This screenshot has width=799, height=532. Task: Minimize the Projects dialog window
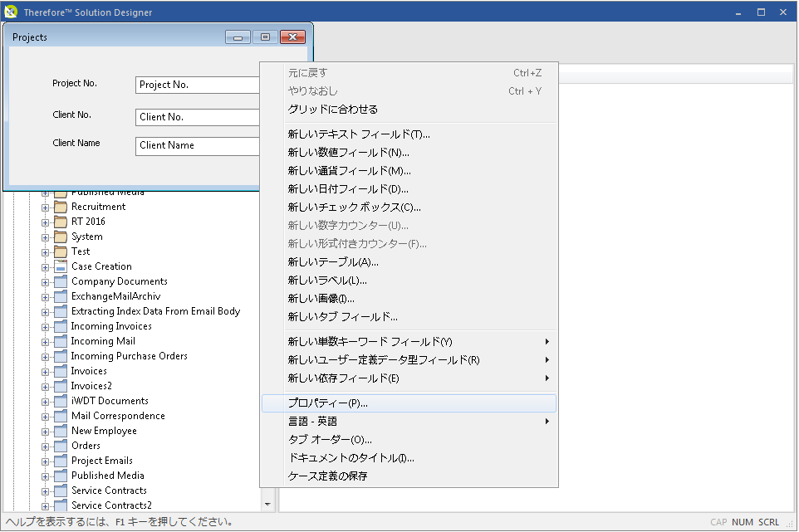(x=238, y=37)
